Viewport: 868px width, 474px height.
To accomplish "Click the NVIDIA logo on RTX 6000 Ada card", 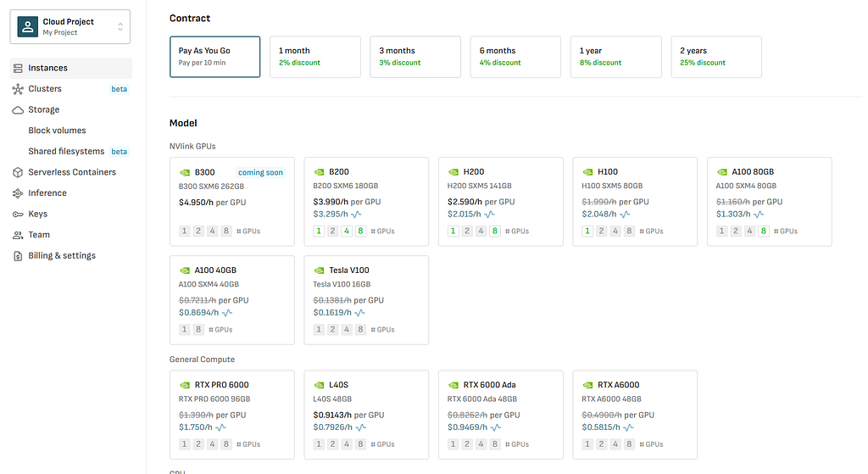I will click(x=453, y=386).
